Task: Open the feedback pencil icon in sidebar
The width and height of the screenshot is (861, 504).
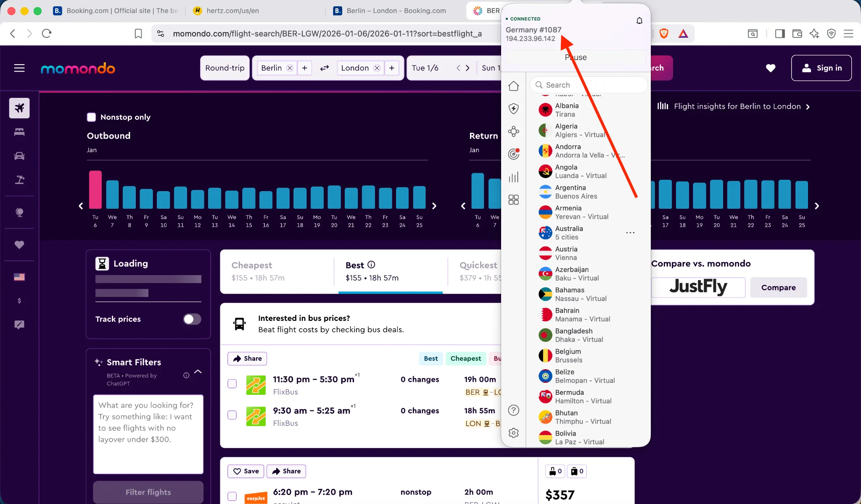Action: coord(19,324)
